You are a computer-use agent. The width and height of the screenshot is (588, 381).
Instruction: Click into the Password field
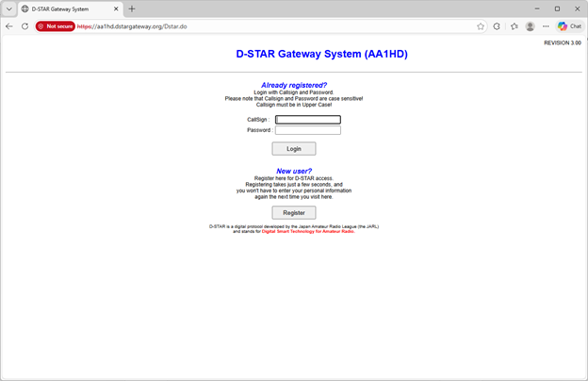(x=307, y=130)
